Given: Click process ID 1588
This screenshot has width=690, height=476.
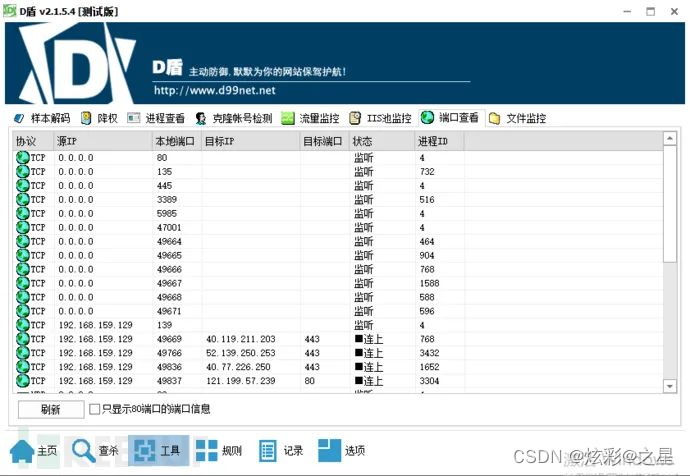Looking at the screenshot, I should tap(429, 283).
